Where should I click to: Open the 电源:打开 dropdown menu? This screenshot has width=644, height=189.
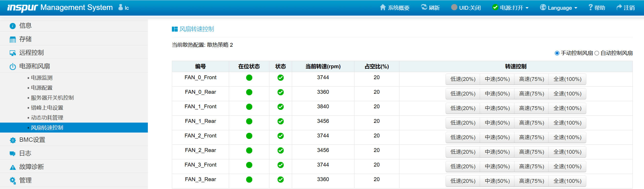click(510, 8)
